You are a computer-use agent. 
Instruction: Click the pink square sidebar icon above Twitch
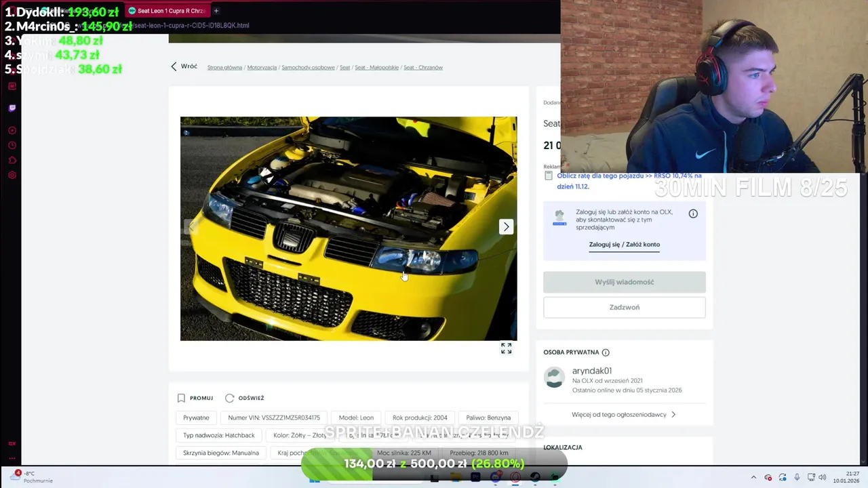(12, 86)
